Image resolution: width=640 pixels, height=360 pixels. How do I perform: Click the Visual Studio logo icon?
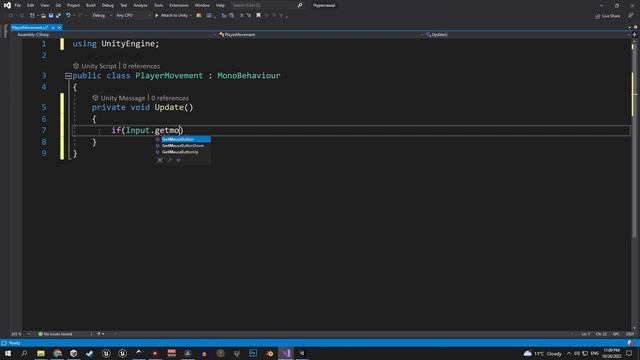pyautogui.click(x=7, y=5)
